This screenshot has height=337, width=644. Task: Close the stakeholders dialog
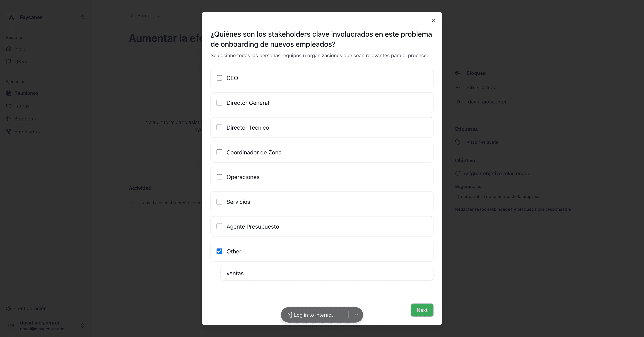(x=433, y=21)
